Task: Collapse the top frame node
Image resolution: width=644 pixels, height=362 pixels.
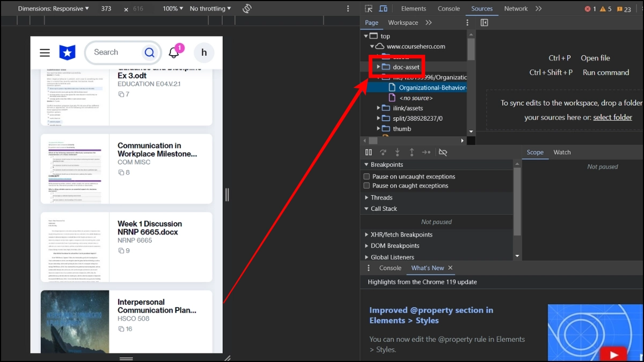Action: coord(366,36)
